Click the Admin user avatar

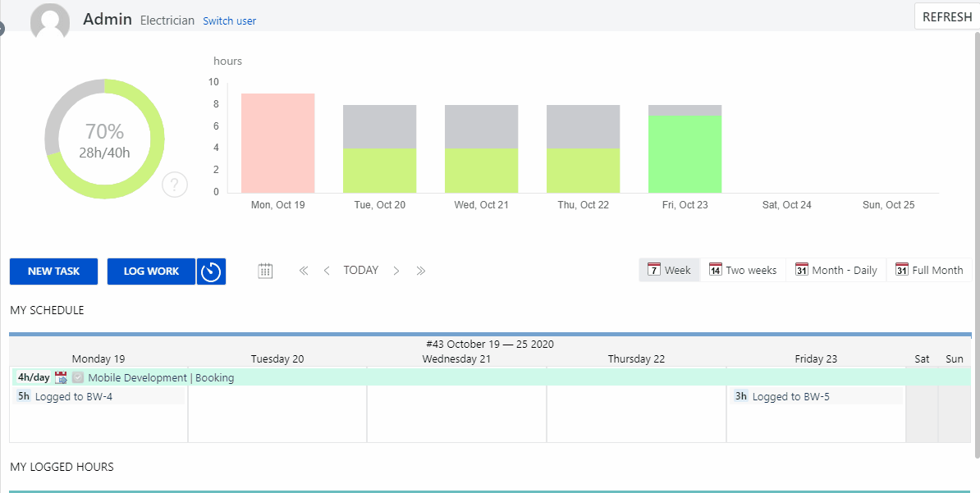(50, 21)
